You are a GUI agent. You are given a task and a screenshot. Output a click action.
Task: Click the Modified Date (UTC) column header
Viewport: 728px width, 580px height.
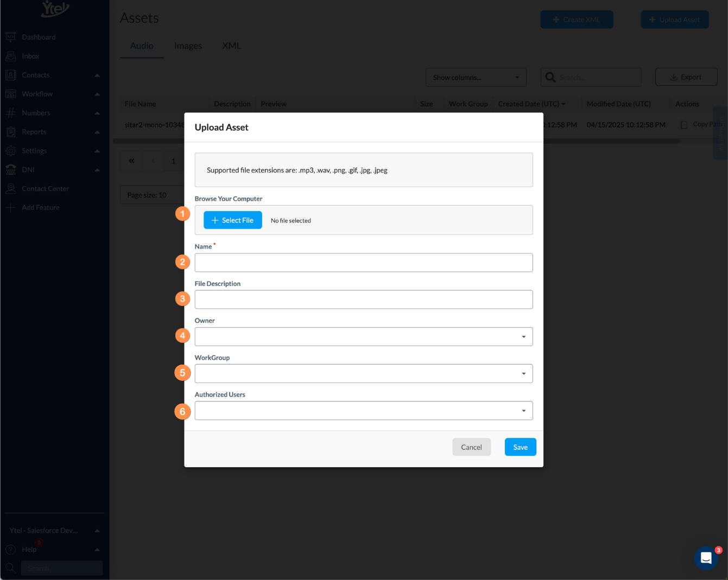pyautogui.click(x=618, y=104)
